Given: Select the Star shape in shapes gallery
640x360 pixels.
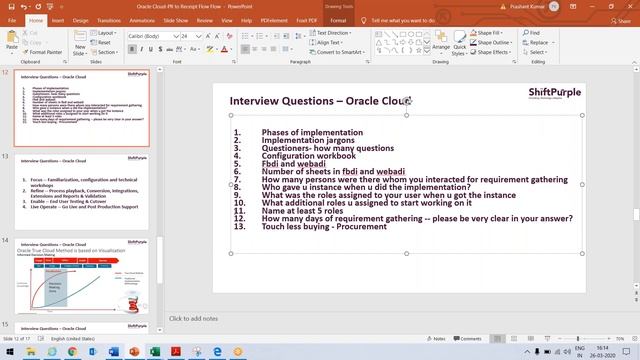Looking at the screenshot, I should [x=419, y=51].
